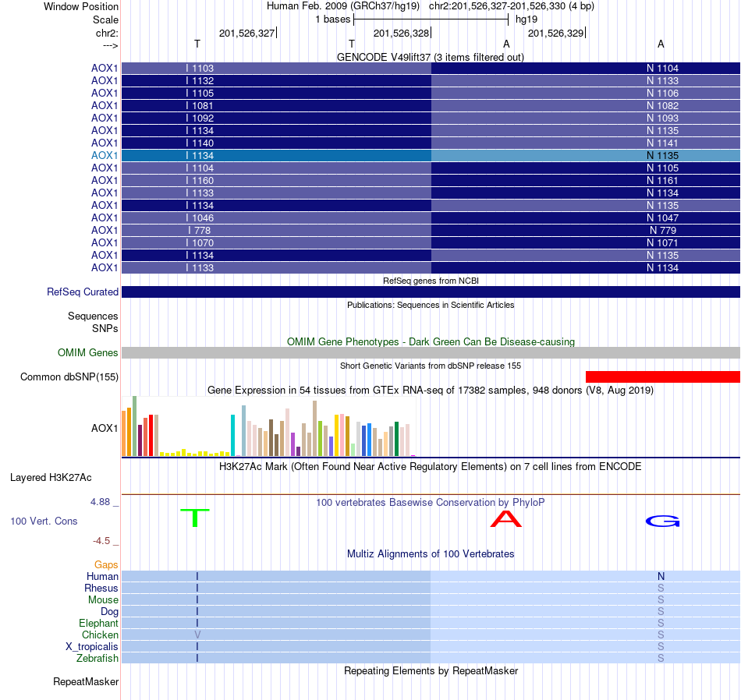This screenshot has width=741, height=700.
Task: Open Short Genetic Variants from dbSNP title
Action: click(x=431, y=366)
